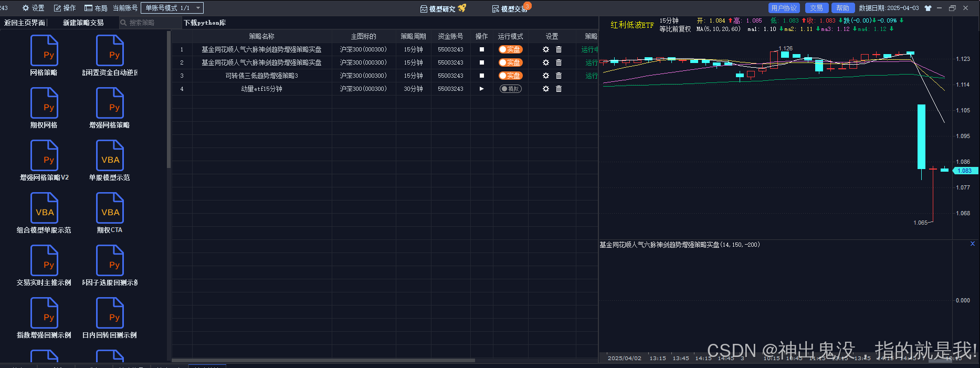Screen dimensions: 980x368
Task: Open the multi-factor stock selection backtest file
Action: (x=110, y=260)
